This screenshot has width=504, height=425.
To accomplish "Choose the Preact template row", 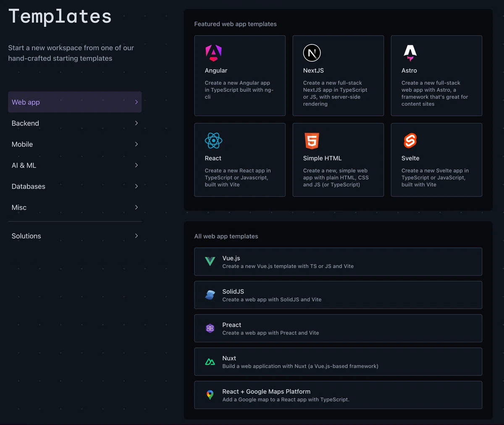I will [x=338, y=329].
